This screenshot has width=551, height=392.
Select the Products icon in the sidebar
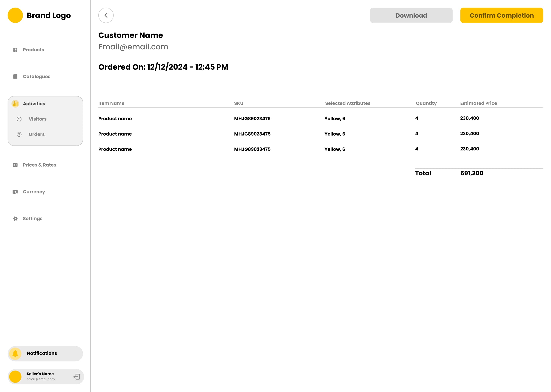coord(15,50)
